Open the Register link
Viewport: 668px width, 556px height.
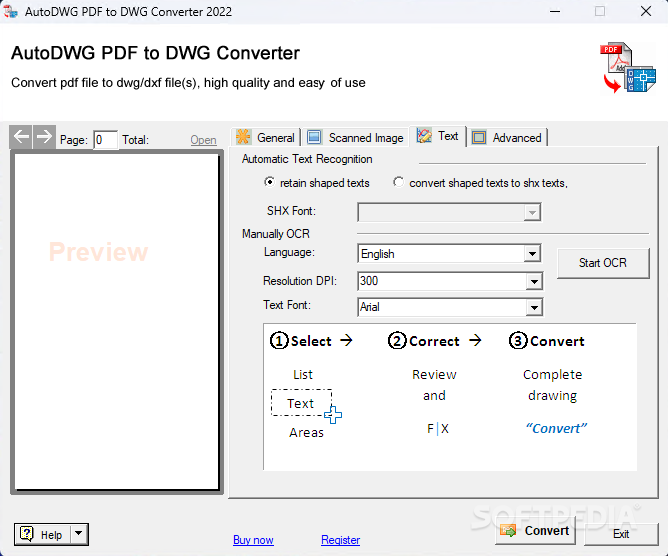[x=340, y=540]
